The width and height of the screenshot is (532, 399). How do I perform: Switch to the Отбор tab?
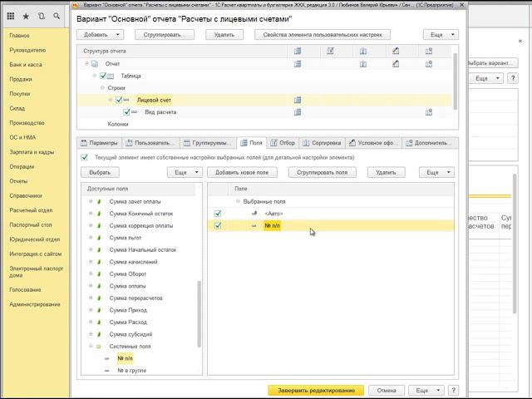point(283,143)
